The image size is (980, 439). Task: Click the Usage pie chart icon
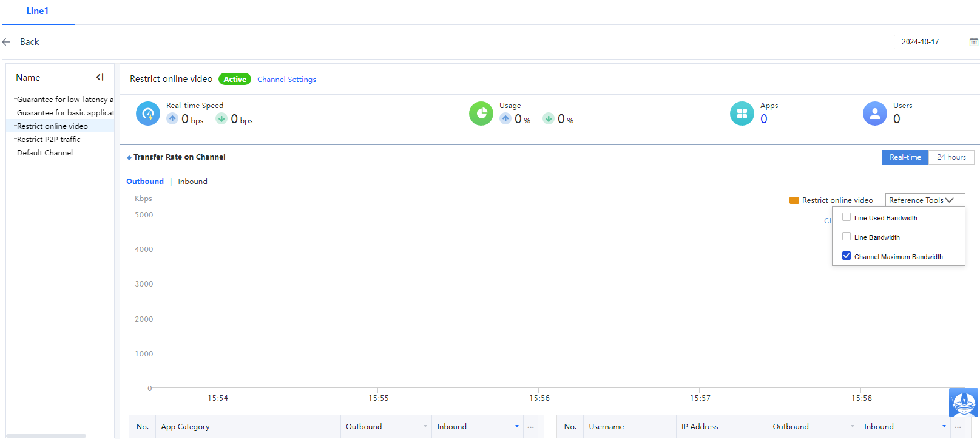pos(481,114)
